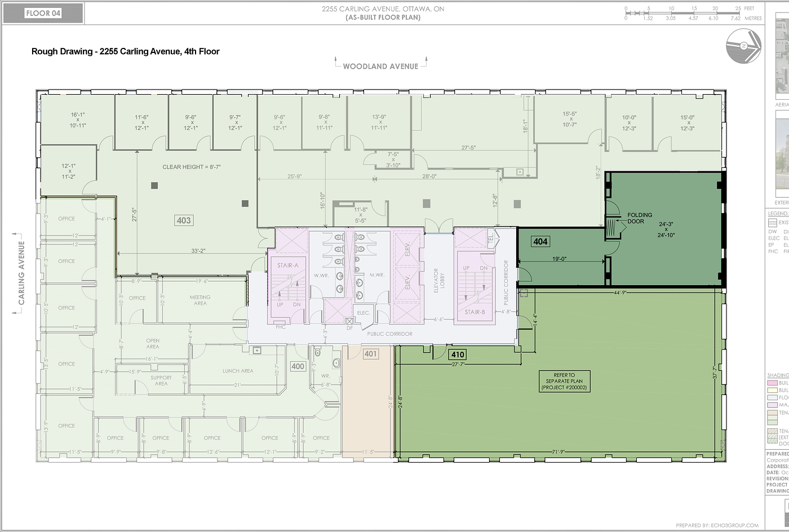
Task: Click the W.WR. washroom label
Action: (321, 276)
